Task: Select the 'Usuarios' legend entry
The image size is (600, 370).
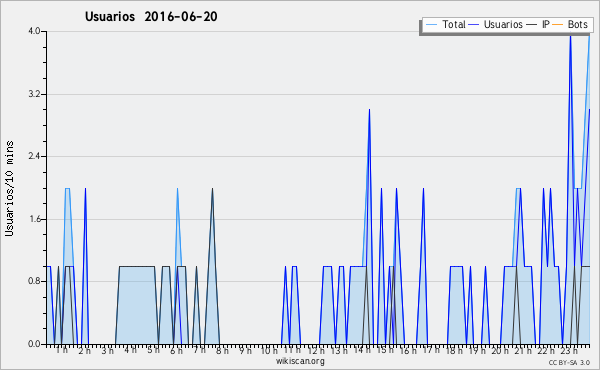Action: pyautogui.click(x=496, y=24)
